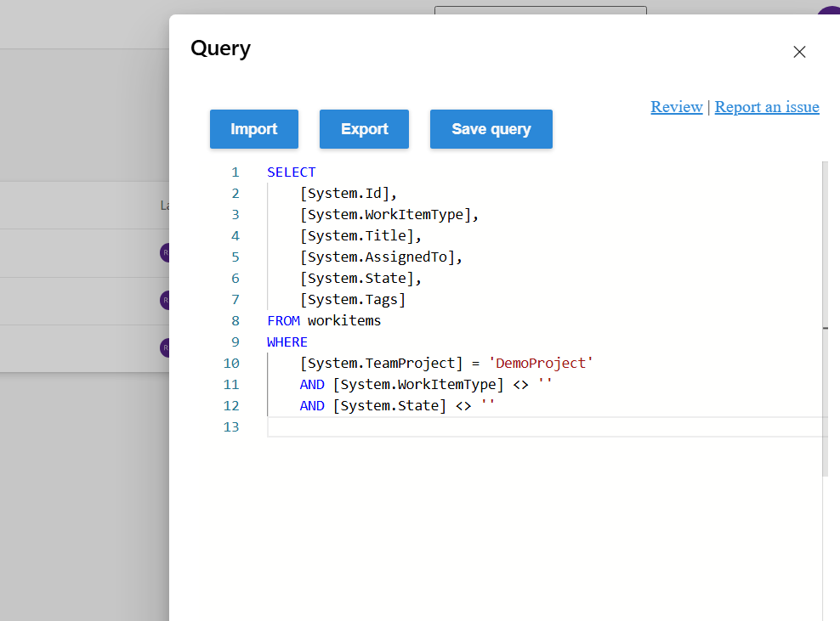The image size is (840, 621).
Task: Click line number 8 in the gutter
Action: point(235,320)
